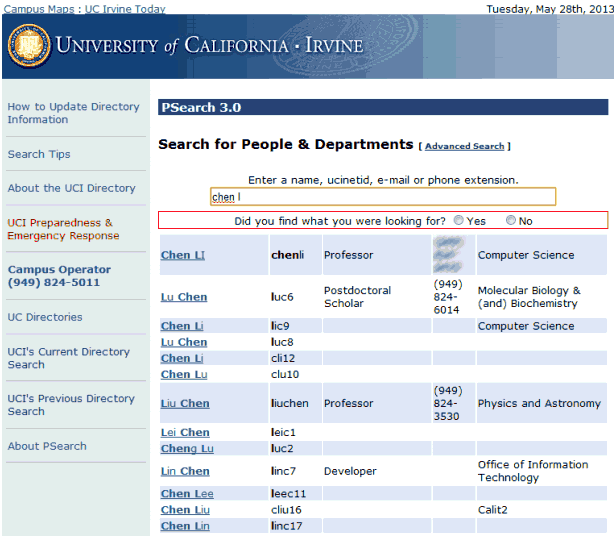Open the Campus Maps link
This screenshot has width=615, height=536.
click(38, 9)
